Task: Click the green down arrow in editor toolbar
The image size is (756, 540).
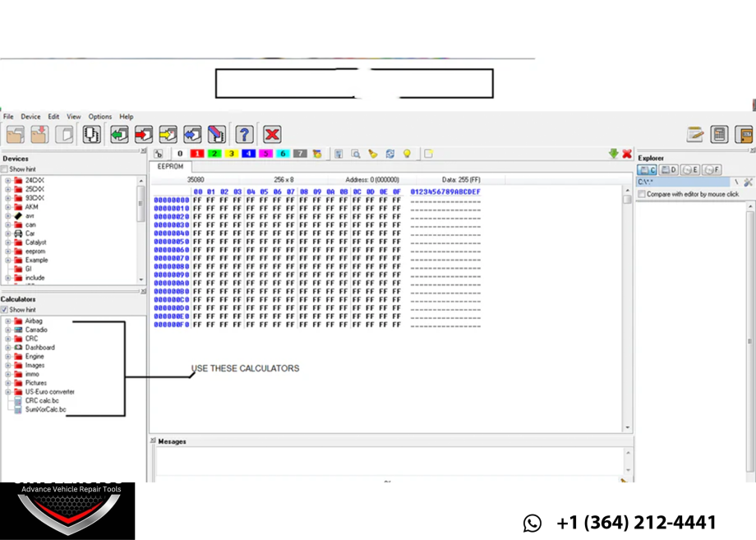Action: pos(613,154)
